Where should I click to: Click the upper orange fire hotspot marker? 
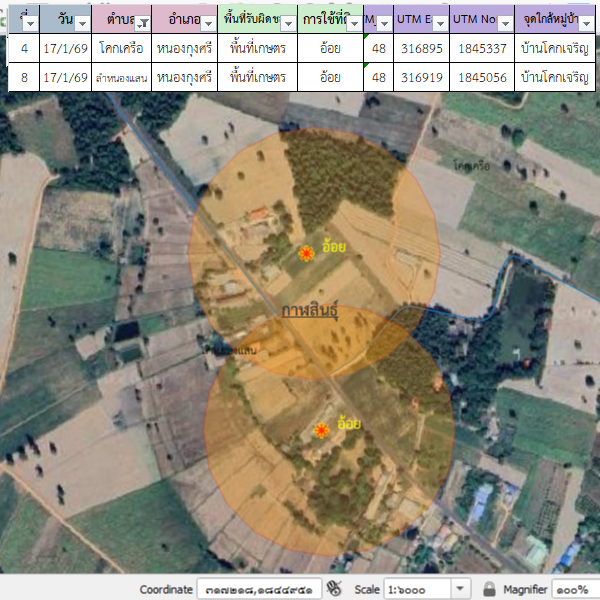pos(306,254)
